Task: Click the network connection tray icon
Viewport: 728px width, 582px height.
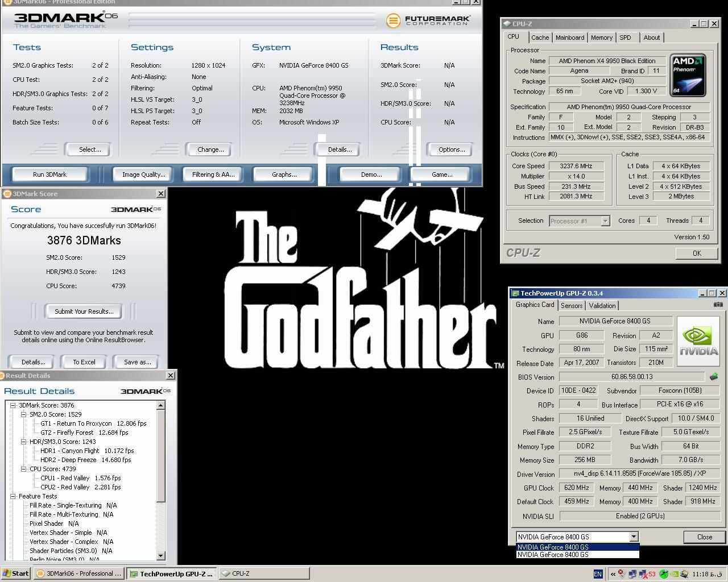Action: [632, 574]
